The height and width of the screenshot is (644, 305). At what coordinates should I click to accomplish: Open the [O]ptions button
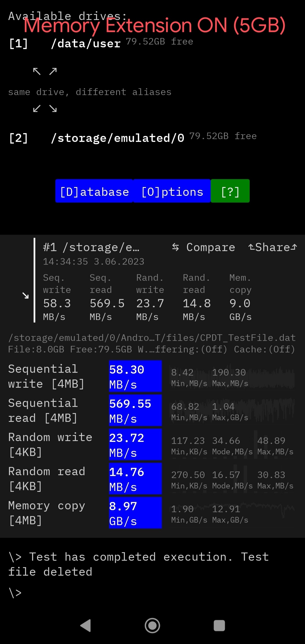[x=172, y=191]
